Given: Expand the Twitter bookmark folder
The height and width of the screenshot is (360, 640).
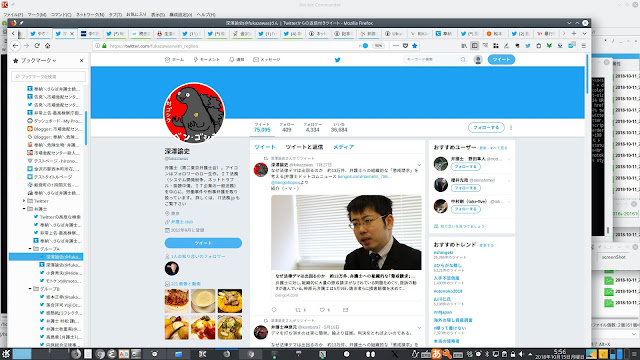Looking at the screenshot, I should coord(24,201).
